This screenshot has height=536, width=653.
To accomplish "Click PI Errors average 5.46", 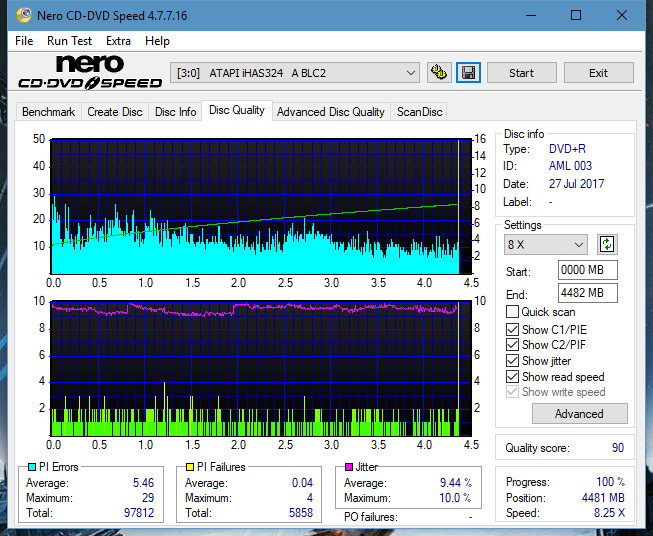I will pos(143,483).
